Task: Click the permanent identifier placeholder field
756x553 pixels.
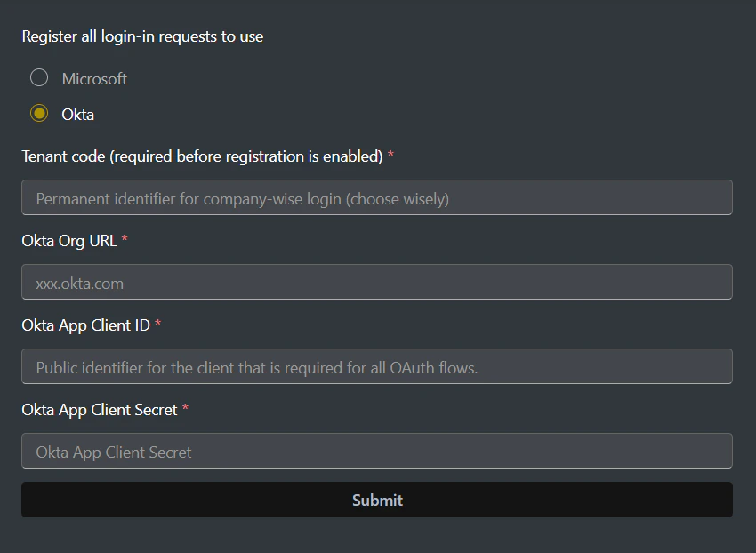Action: click(x=377, y=197)
